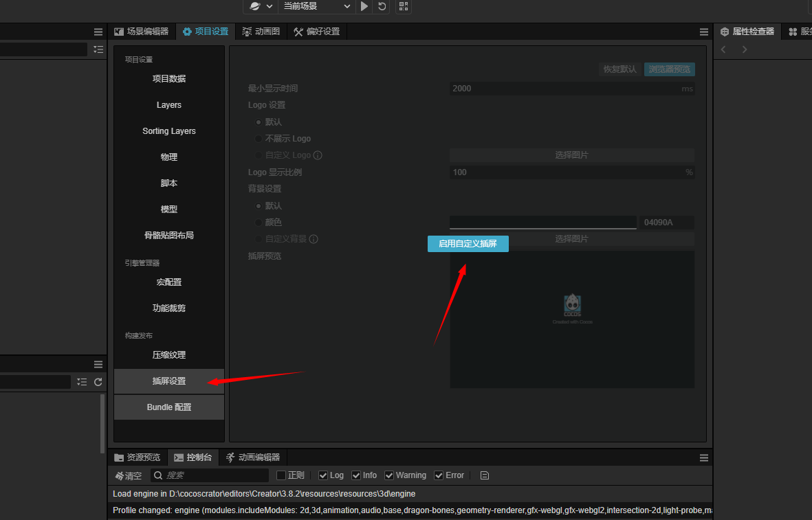This screenshot has height=520, width=812.
Task: Click 选择图片 for 自定义背景
Action: click(572, 239)
